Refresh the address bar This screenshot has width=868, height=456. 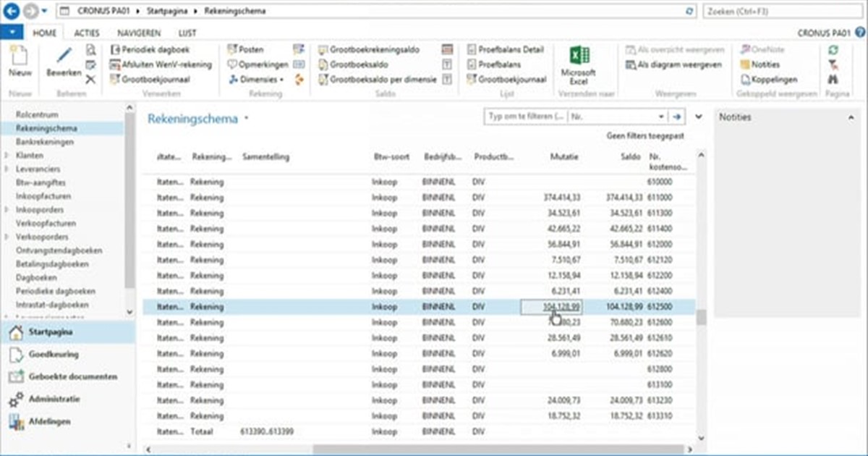[x=689, y=12]
